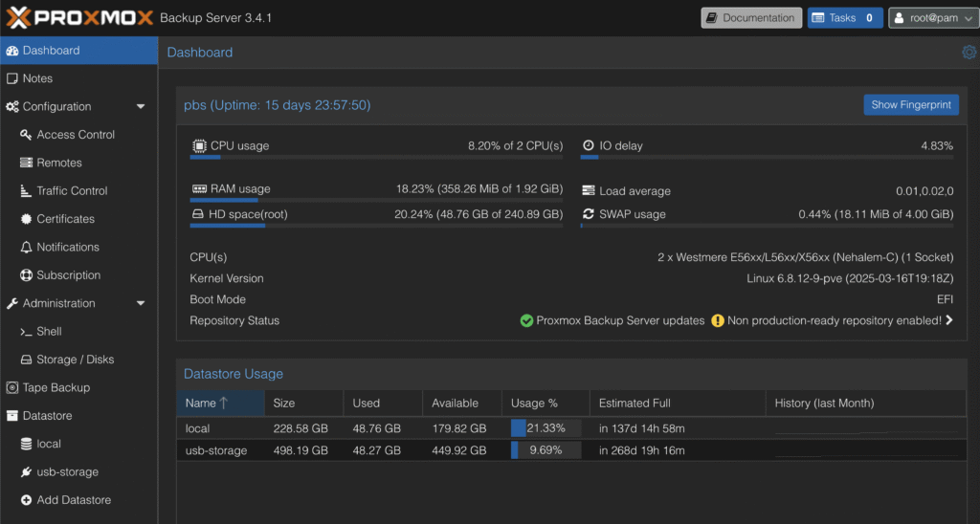The height and width of the screenshot is (524, 980).
Task: Click the Storage / Disks drive icon
Action: 26,360
